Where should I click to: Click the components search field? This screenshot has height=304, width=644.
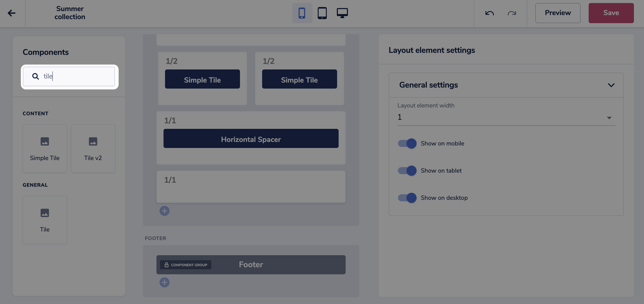coord(69,77)
